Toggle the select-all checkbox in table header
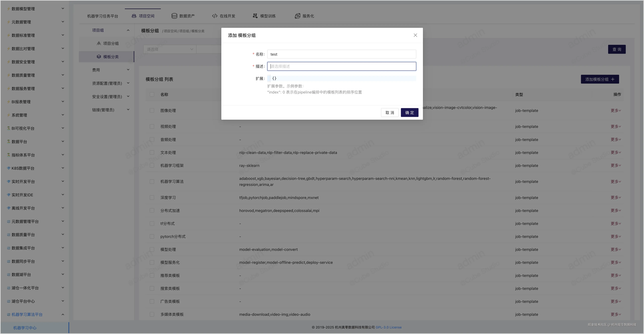The height and width of the screenshot is (334, 644). 152,95
